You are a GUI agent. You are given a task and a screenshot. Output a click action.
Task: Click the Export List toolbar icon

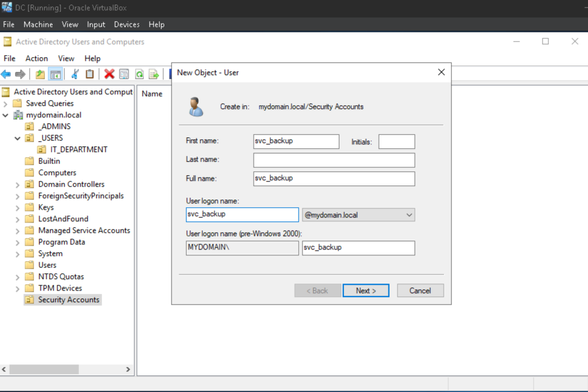(154, 74)
